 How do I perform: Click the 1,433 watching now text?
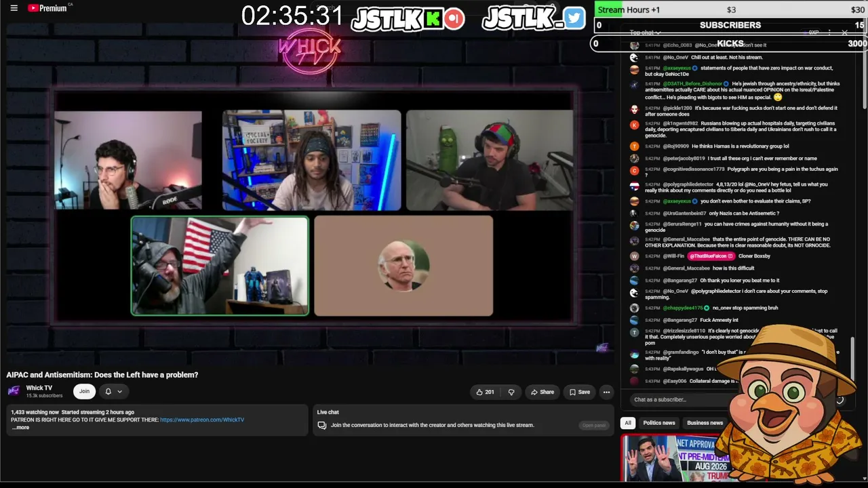tap(35, 412)
